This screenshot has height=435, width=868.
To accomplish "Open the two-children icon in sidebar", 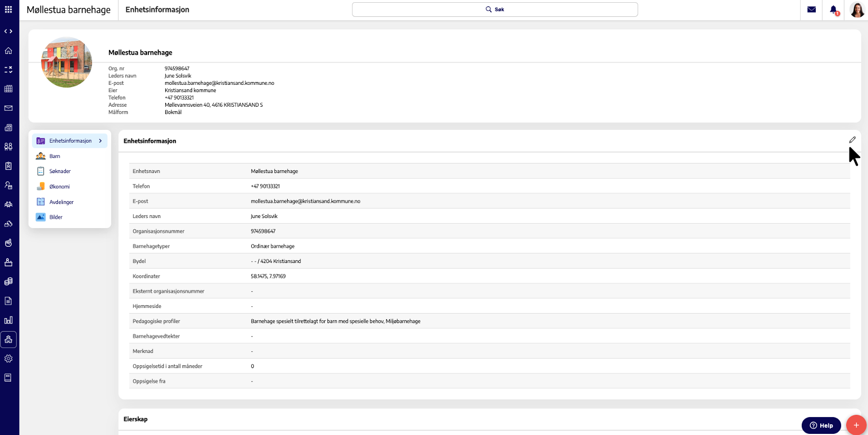I will 8,147.
